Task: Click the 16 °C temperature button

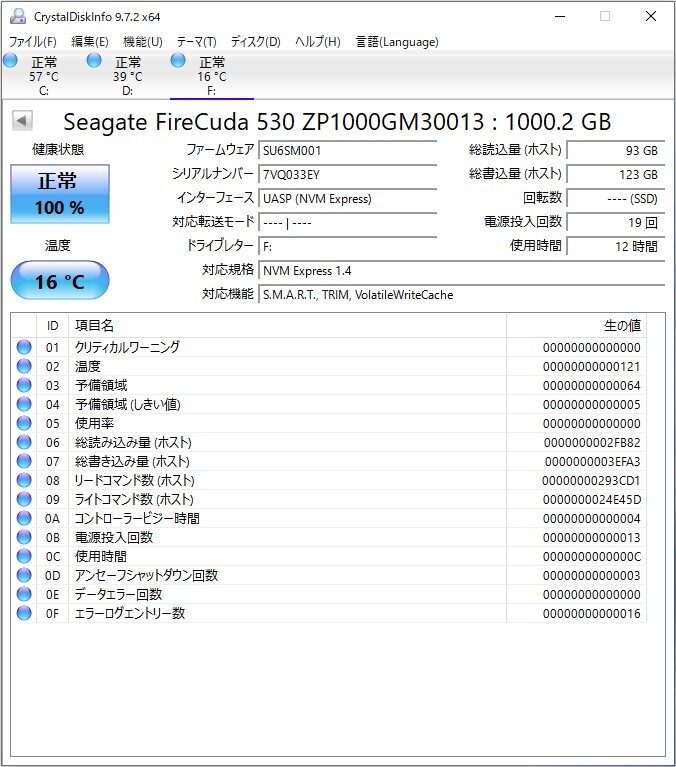Action: [x=60, y=281]
